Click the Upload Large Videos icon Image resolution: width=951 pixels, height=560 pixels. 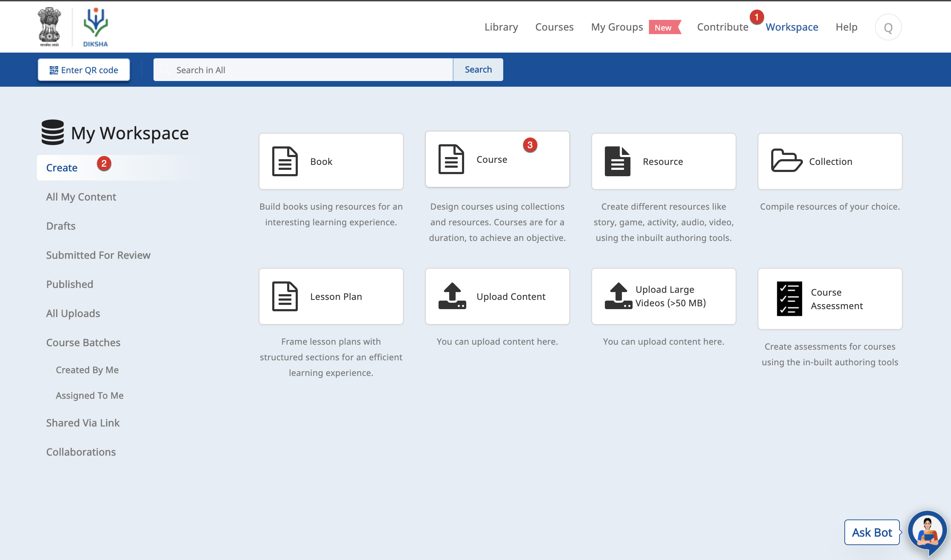(x=618, y=296)
